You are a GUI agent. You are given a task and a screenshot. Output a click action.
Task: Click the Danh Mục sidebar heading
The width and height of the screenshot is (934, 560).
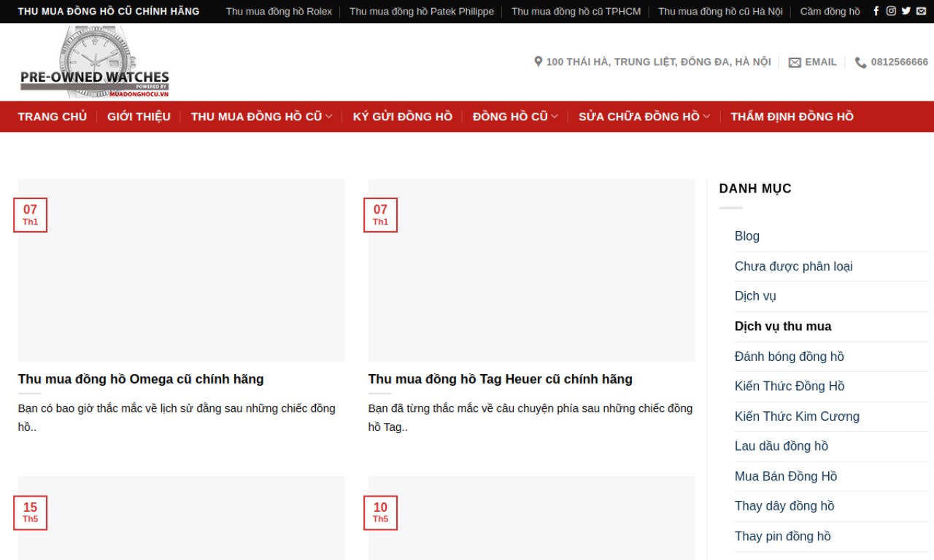pos(755,188)
